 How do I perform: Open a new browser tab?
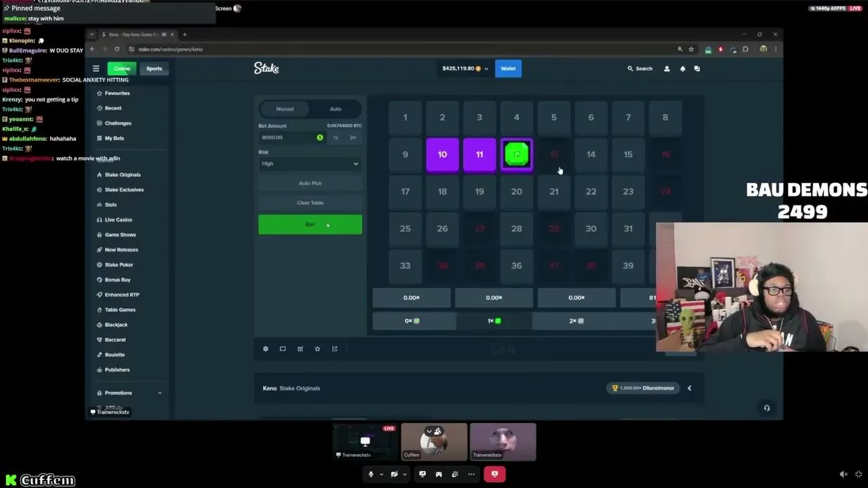click(184, 35)
